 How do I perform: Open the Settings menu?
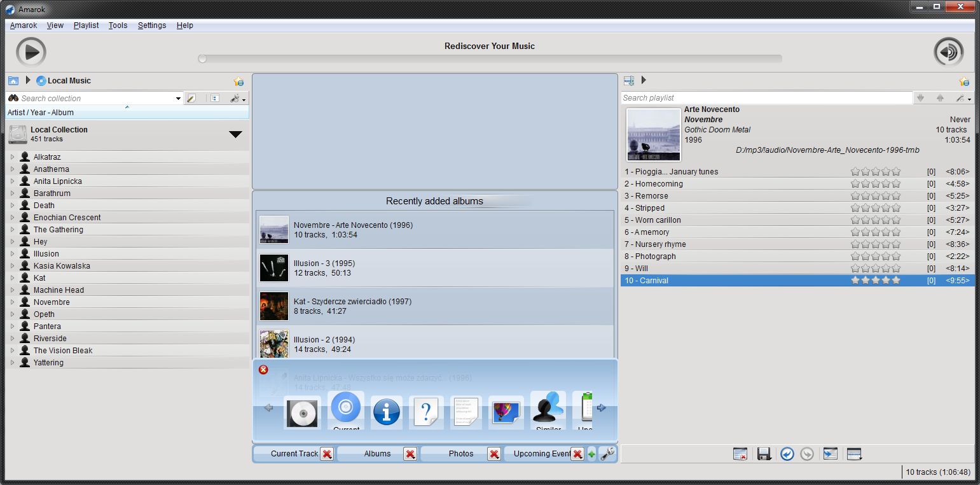152,25
